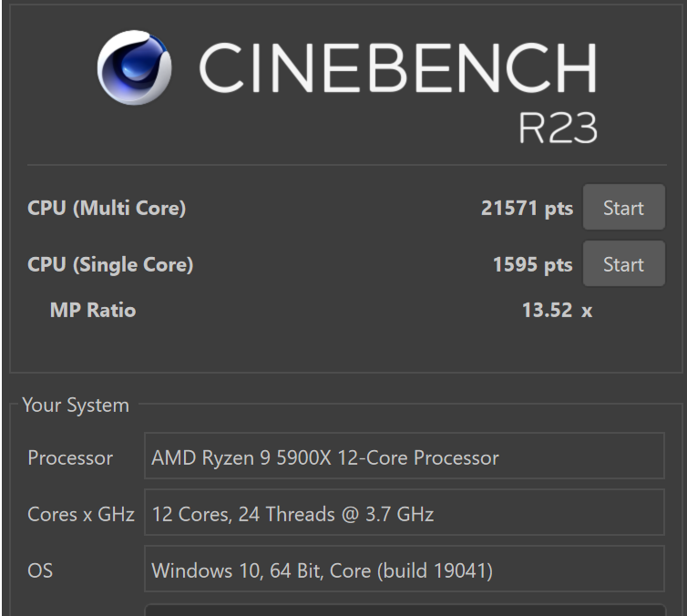Click the CINEBENCH title text
The height and width of the screenshot is (616, 687).
pyautogui.click(x=398, y=68)
